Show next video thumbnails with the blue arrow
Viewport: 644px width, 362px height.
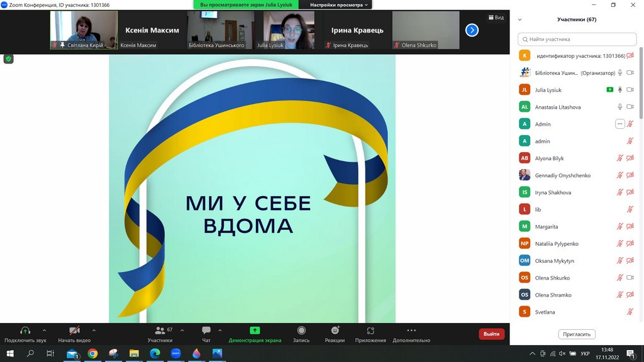(x=472, y=30)
